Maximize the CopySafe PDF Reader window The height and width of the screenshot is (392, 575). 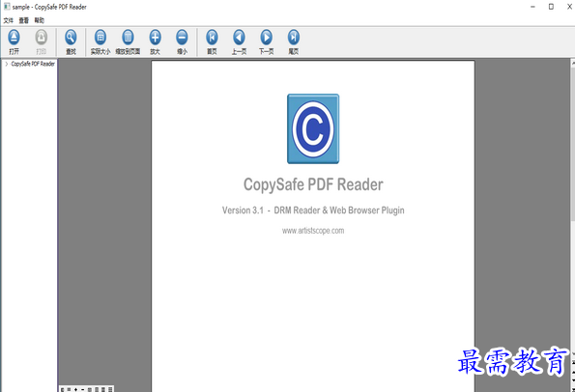[551, 7]
